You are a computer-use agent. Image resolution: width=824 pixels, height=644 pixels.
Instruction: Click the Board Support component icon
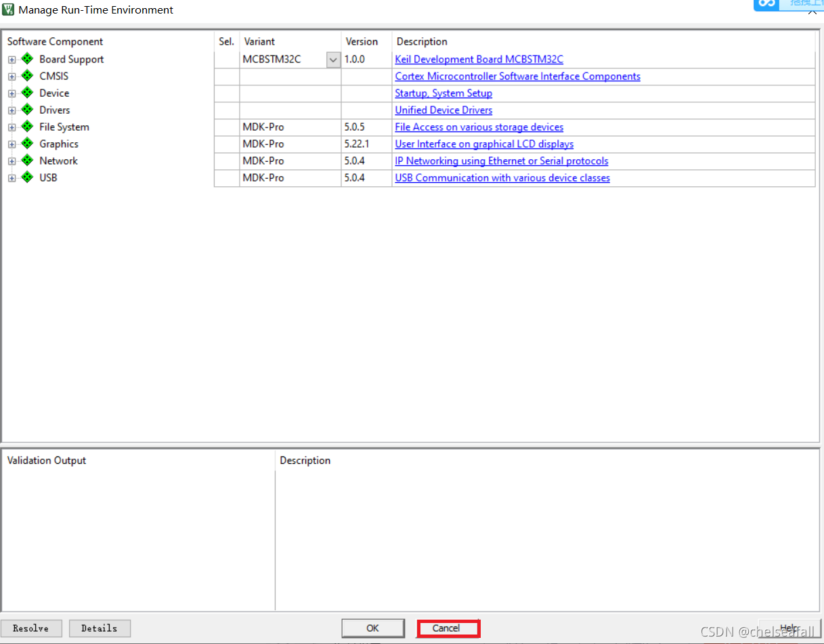click(x=27, y=59)
